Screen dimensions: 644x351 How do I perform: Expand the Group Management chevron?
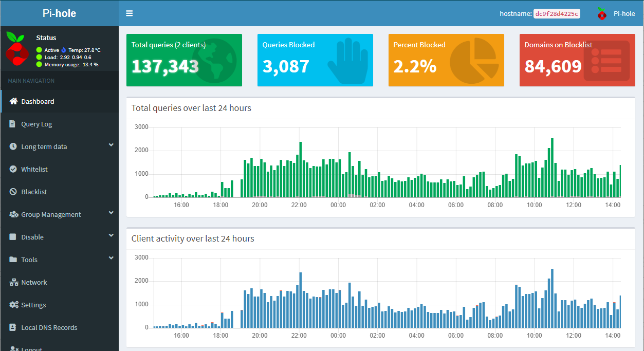point(111,214)
